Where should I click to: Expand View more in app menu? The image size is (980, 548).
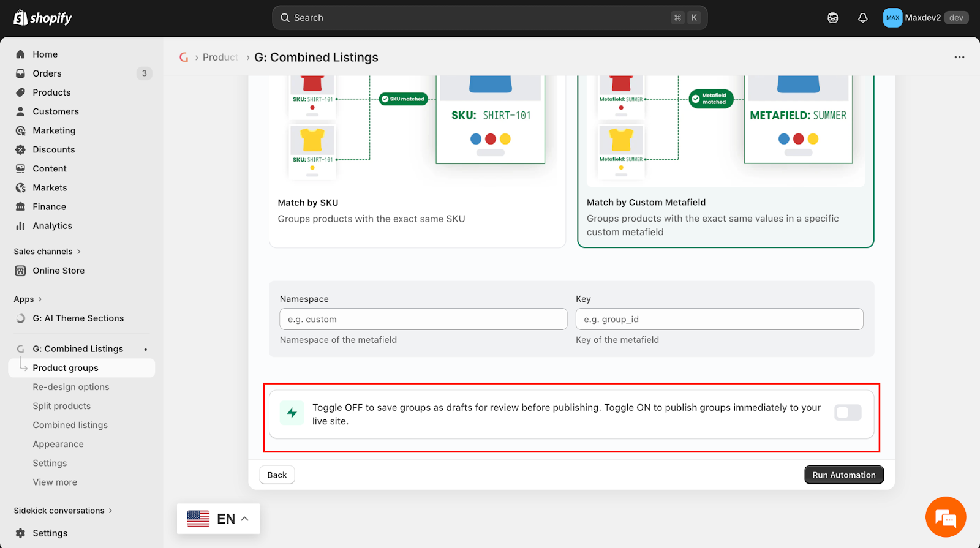(x=55, y=482)
